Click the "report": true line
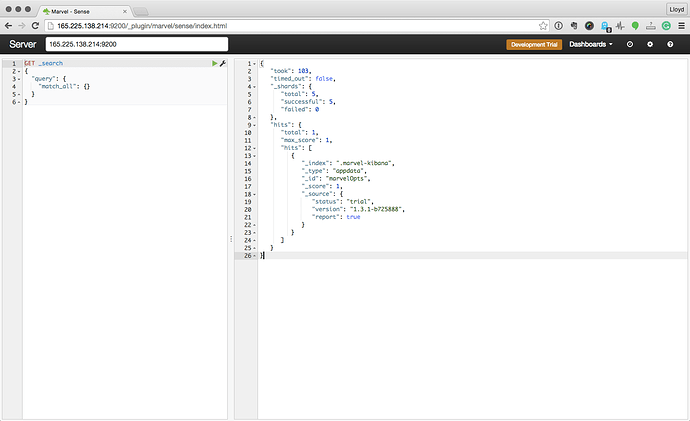The height and width of the screenshot is (421, 690). [336, 217]
